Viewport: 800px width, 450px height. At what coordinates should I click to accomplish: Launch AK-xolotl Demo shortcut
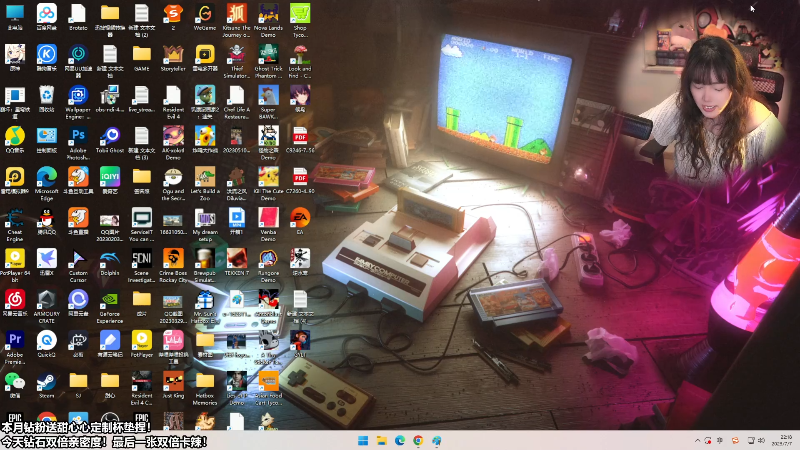coord(173,143)
